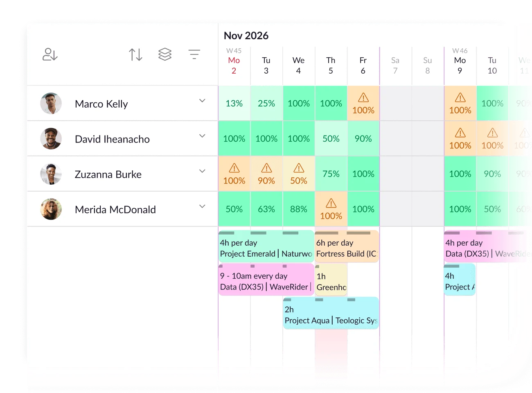Expand David Iheanacho's schedule details

click(202, 135)
